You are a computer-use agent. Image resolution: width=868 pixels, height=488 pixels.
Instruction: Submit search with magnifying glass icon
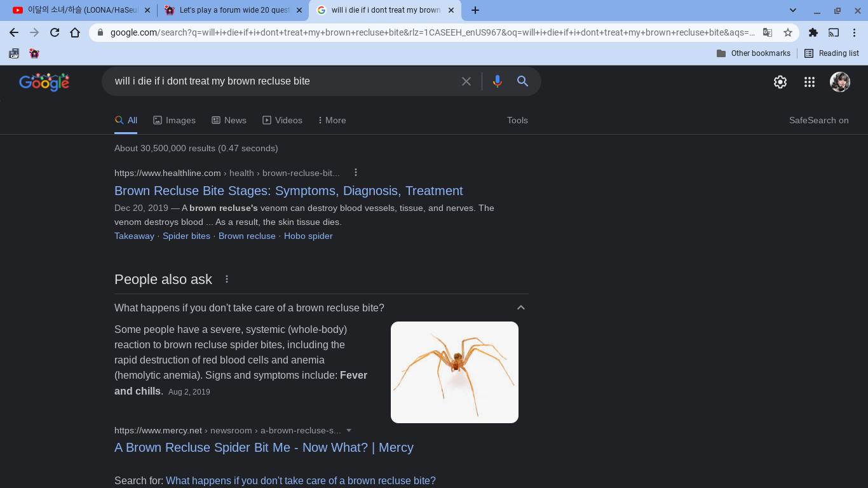522,81
